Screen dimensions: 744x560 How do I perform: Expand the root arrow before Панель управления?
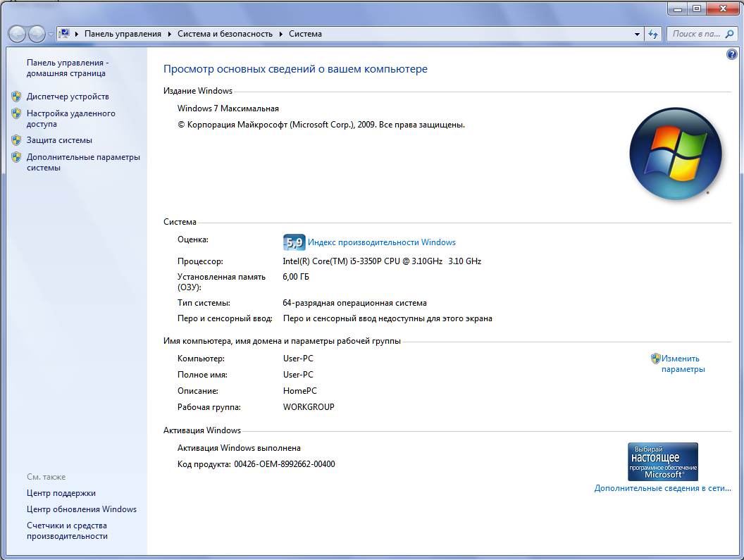[x=76, y=35]
